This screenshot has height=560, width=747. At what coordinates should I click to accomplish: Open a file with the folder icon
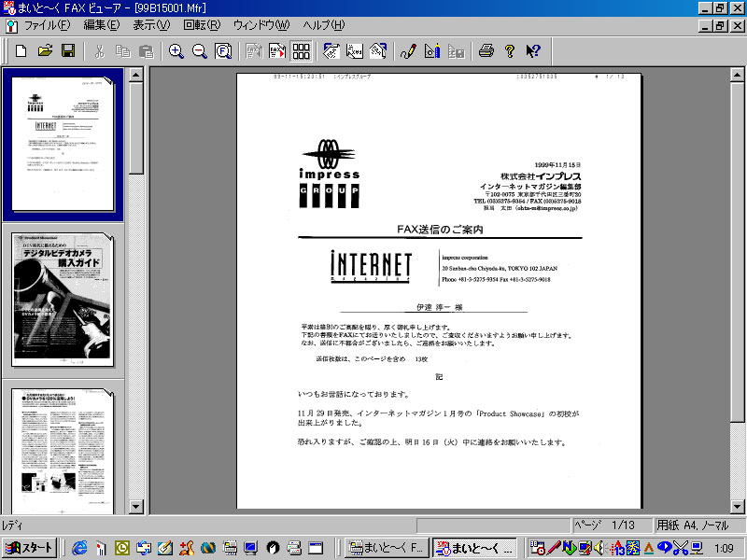(x=45, y=51)
